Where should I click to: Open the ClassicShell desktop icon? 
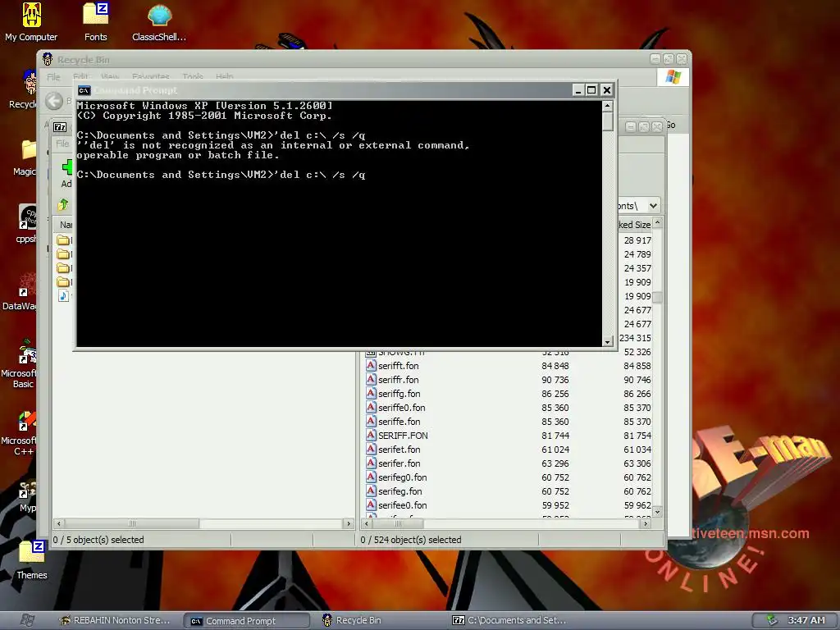(159, 22)
